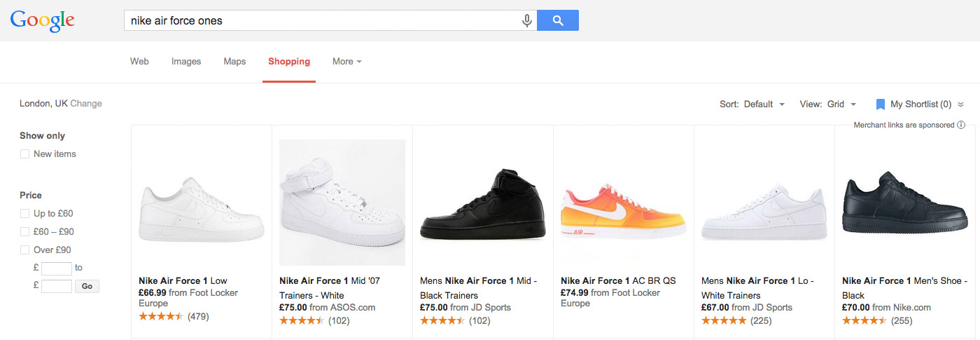Click sponsored merchant links info icon
The image size is (980, 340).
(x=961, y=125)
